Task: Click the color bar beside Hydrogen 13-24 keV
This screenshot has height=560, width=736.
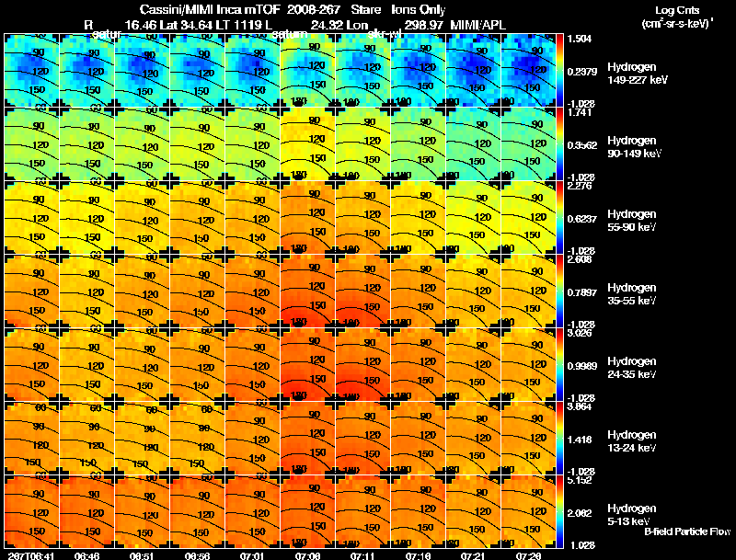Action: point(559,438)
